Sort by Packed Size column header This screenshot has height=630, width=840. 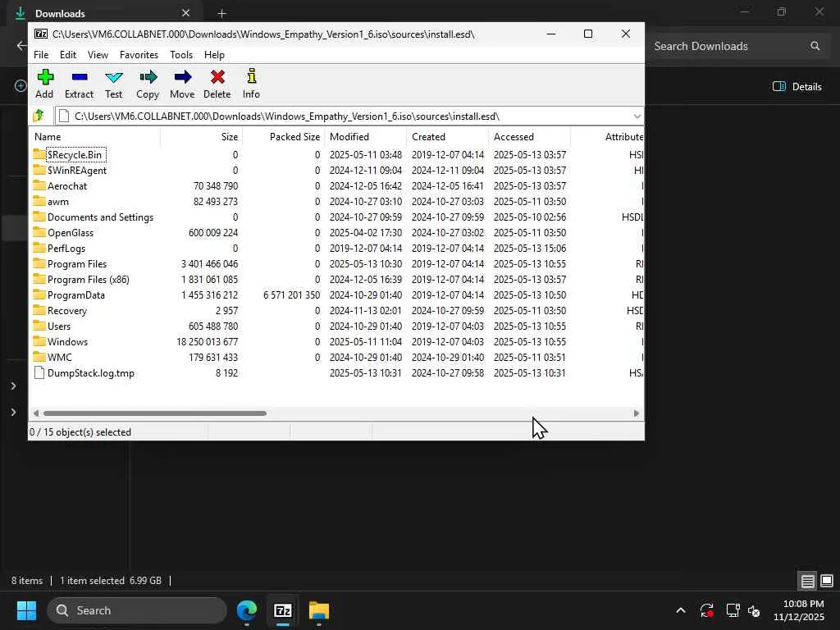(284, 137)
